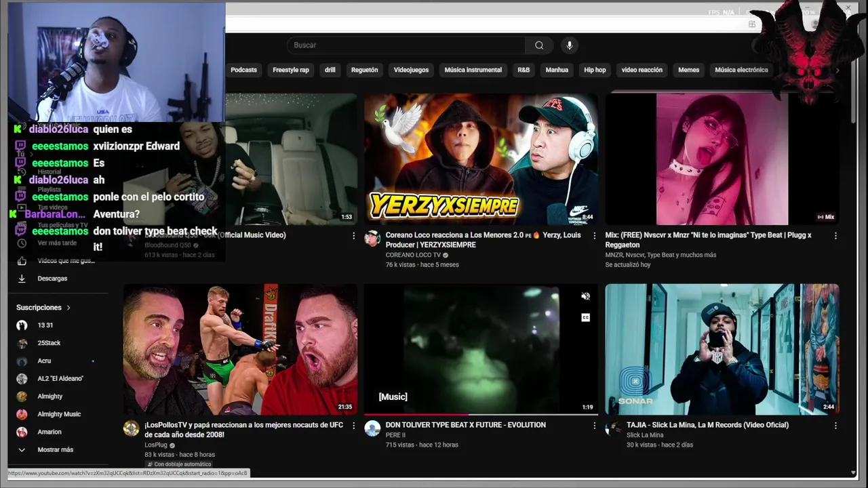
Task: Open the Nvscvr x Mnzr Mix title link
Action: (x=709, y=240)
